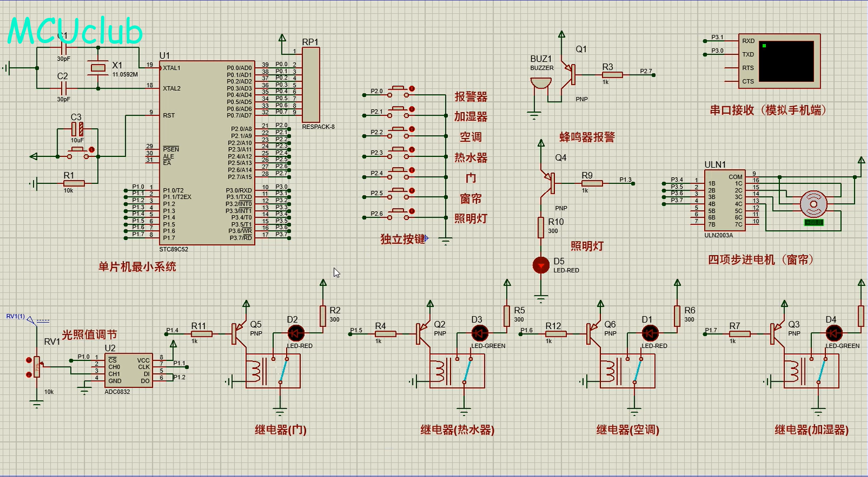868x477 pixels.
Task: Click the ADC0832 chip U2
Action: (x=128, y=371)
